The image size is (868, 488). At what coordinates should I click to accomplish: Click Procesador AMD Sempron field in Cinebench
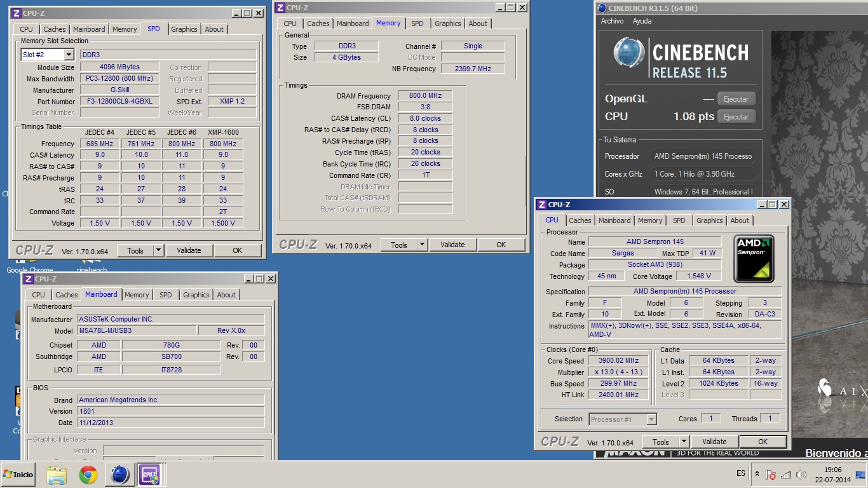[x=703, y=156]
